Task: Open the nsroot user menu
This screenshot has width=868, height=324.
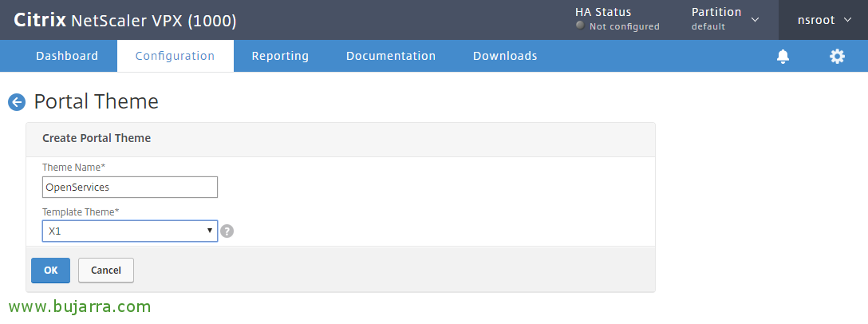Action: (823, 20)
